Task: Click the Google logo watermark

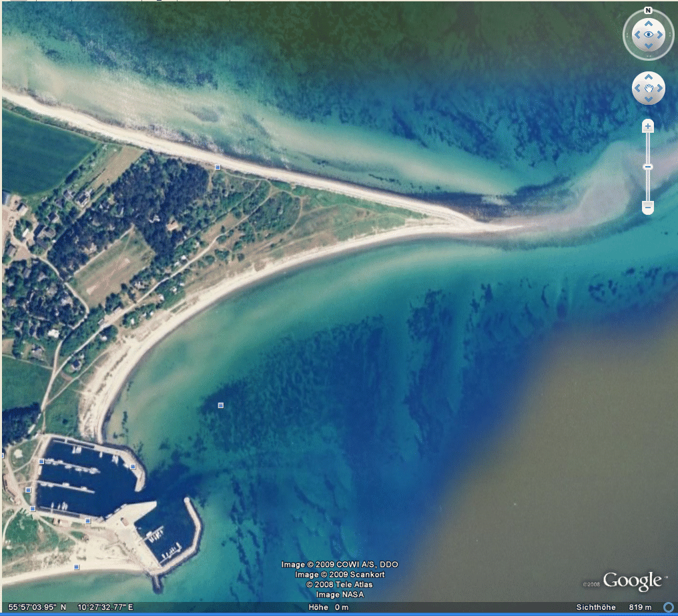Action: (x=631, y=581)
